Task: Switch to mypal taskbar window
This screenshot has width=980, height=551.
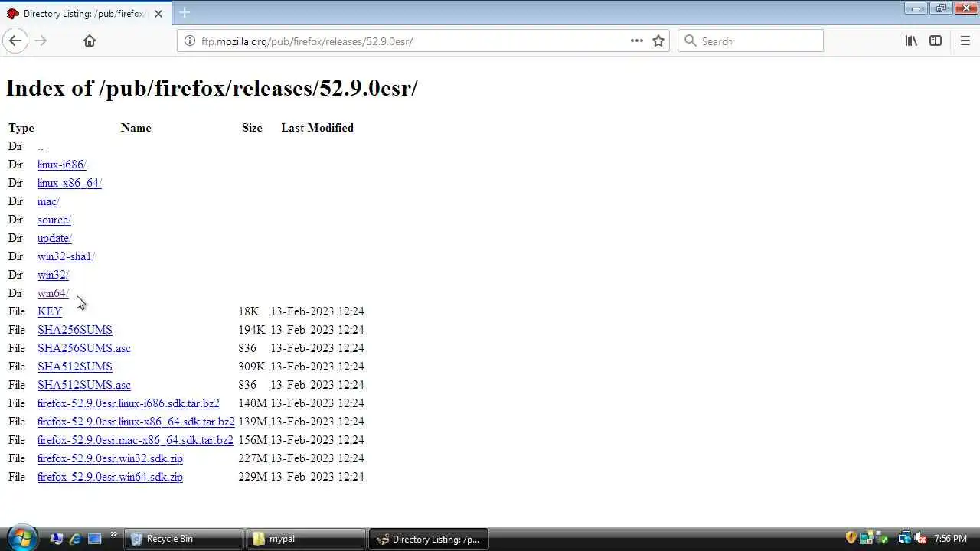Action: pyautogui.click(x=306, y=539)
